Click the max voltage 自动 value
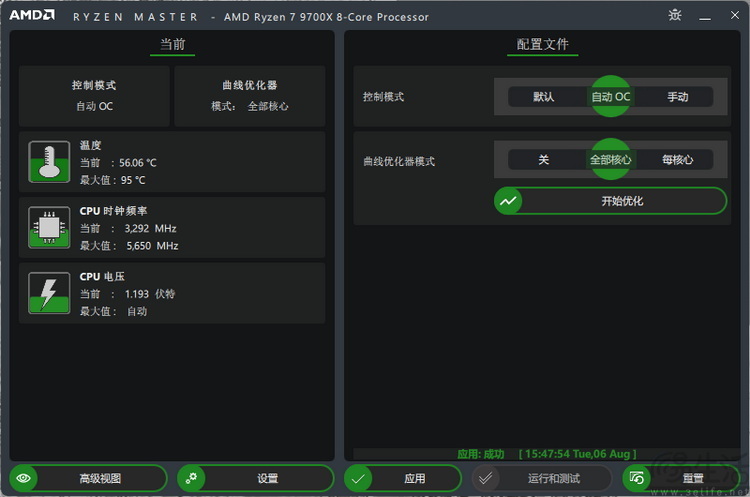 click(x=137, y=311)
